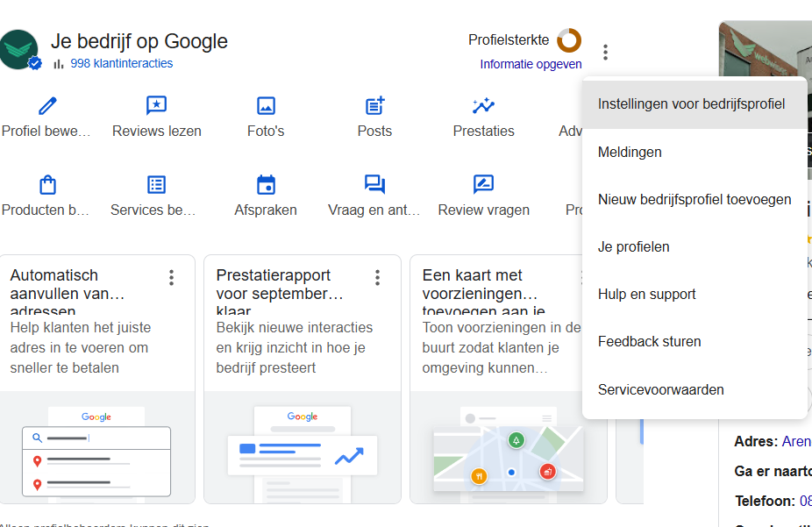
Task: Open the Foto's image icon
Action: (266, 106)
